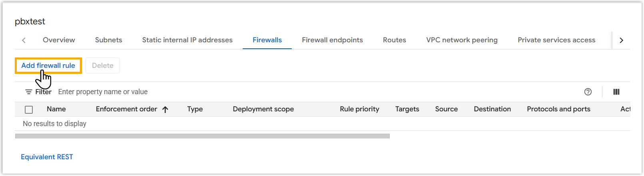Sort by Rule priority column header
This screenshot has width=644, height=176.
pos(359,109)
